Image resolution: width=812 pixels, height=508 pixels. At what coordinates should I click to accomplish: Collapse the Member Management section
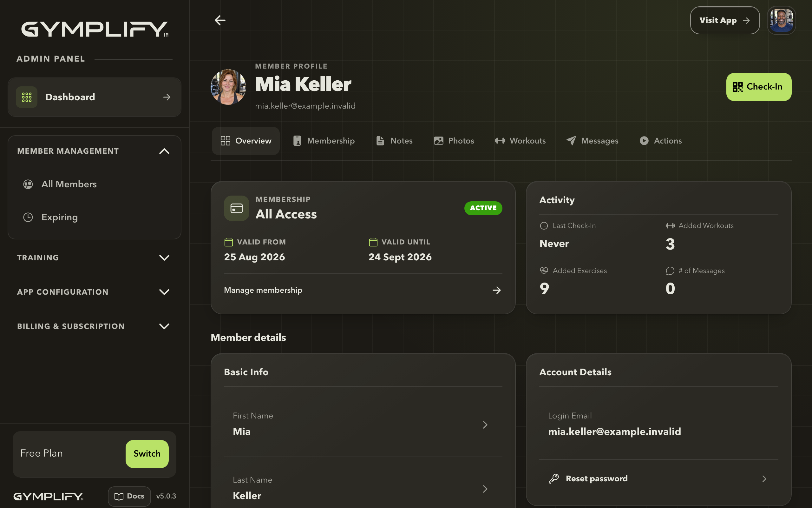coord(164,151)
